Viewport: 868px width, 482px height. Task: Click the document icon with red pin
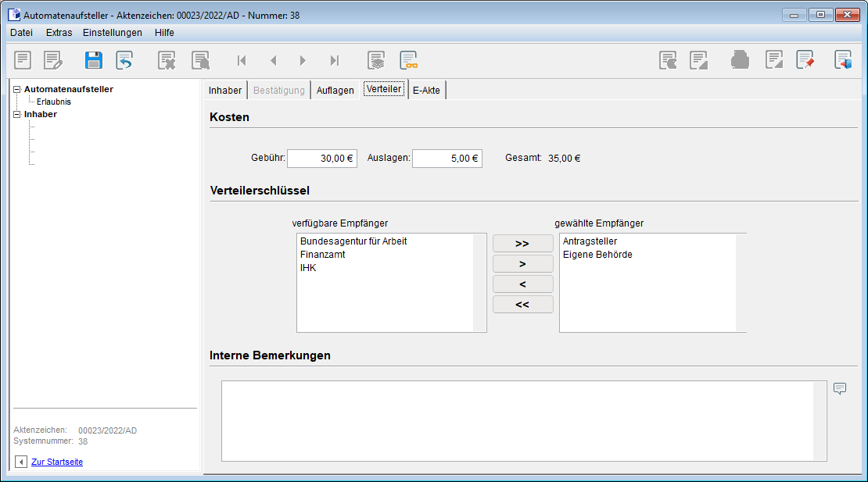(x=805, y=60)
